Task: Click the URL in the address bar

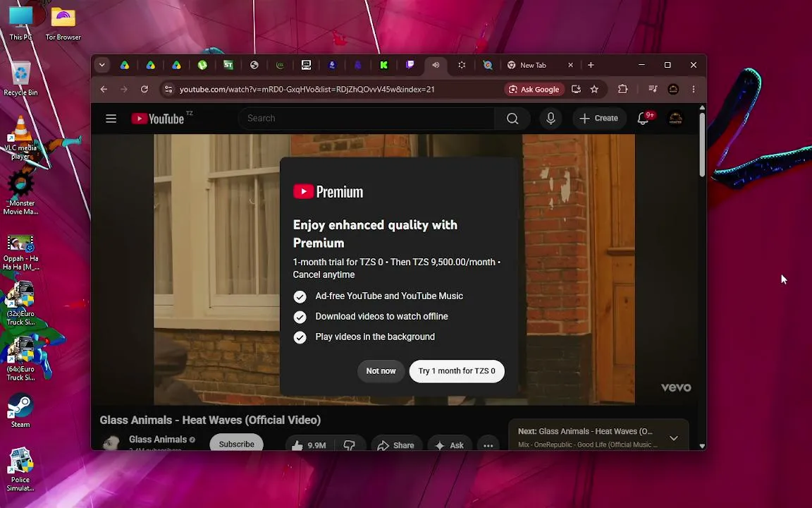Action: (x=307, y=89)
